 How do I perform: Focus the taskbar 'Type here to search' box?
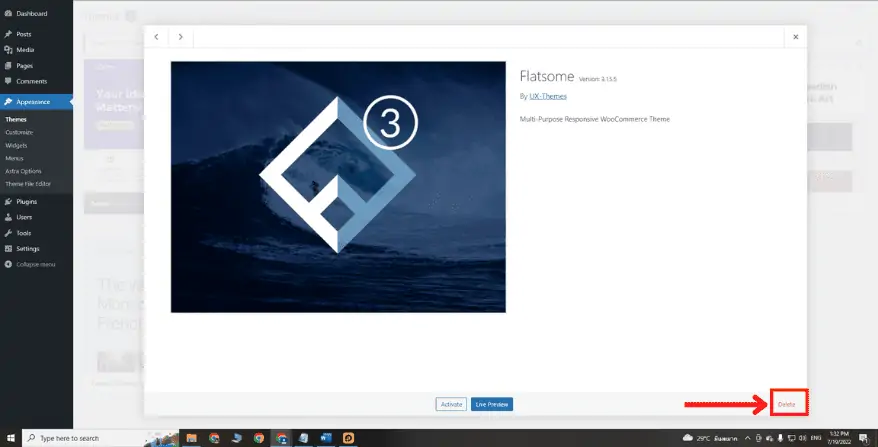(x=101, y=438)
